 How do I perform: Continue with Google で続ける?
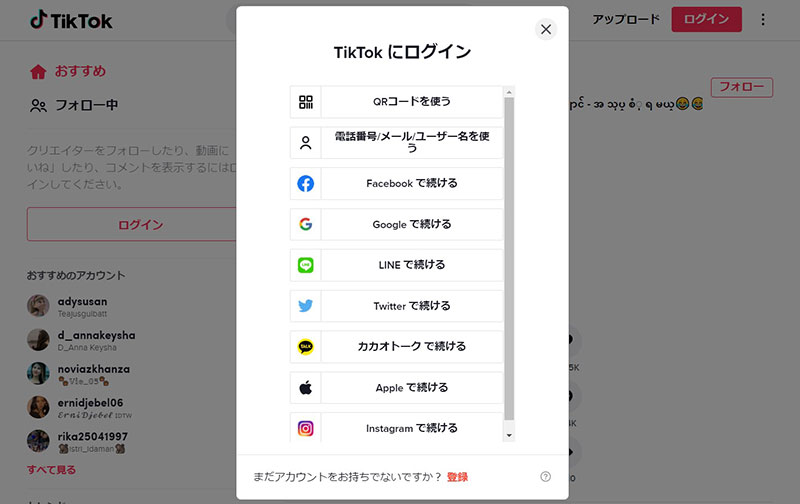pyautogui.click(x=396, y=224)
